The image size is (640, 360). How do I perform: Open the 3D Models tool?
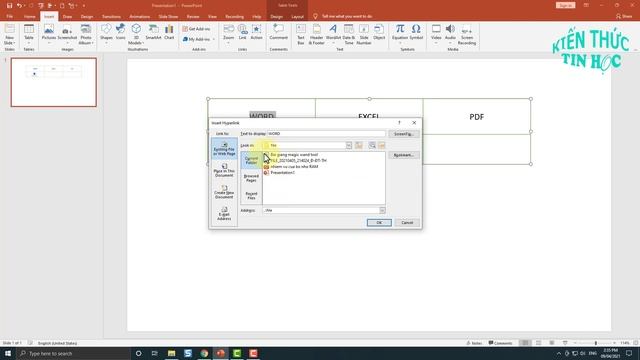coord(136,34)
